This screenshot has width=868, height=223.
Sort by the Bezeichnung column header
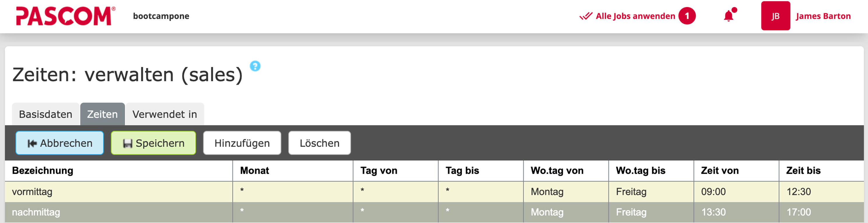pyautogui.click(x=43, y=171)
